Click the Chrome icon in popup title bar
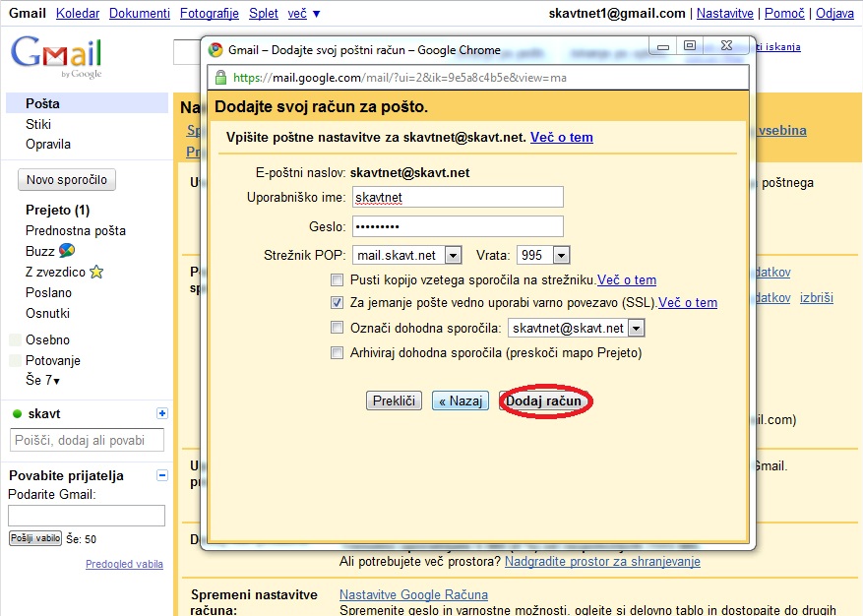863x616 pixels. pos(216,50)
